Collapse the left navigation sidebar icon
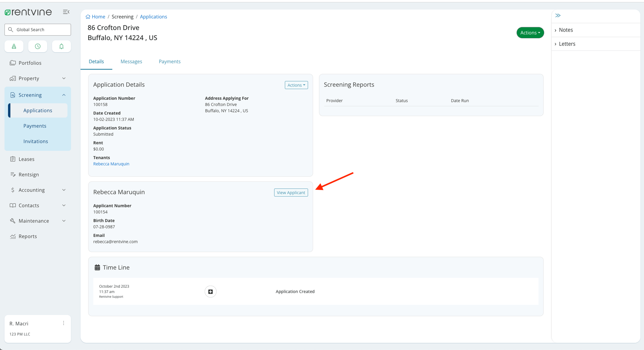The image size is (644, 350). [x=66, y=12]
